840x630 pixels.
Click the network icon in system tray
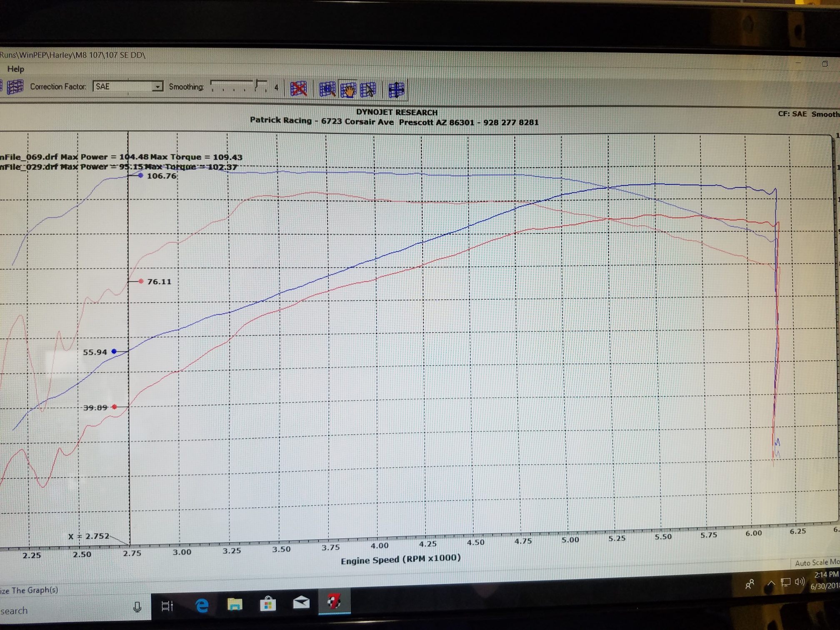pos(785,582)
